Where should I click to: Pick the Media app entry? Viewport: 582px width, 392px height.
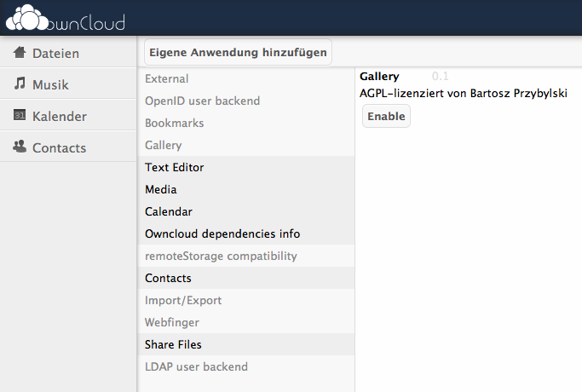(x=161, y=190)
